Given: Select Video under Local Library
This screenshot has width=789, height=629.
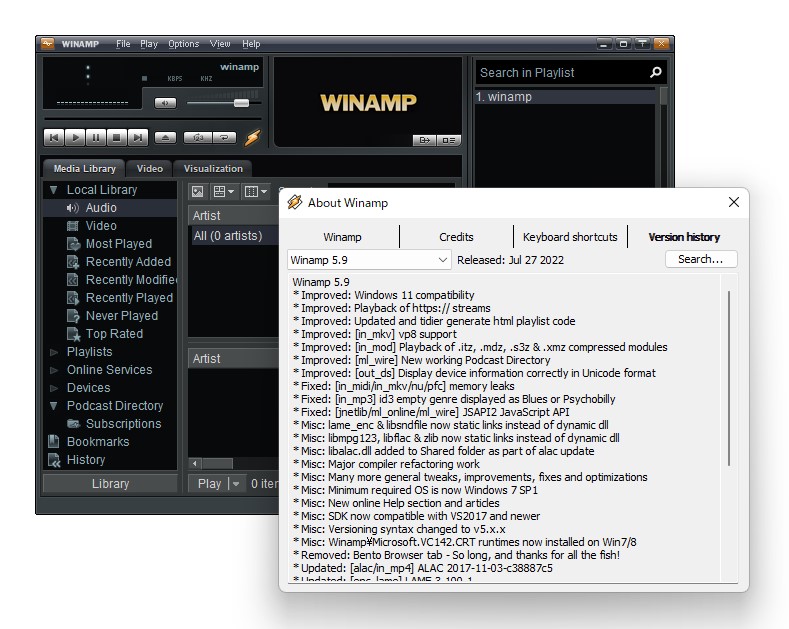Looking at the screenshot, I should (101, 226).
